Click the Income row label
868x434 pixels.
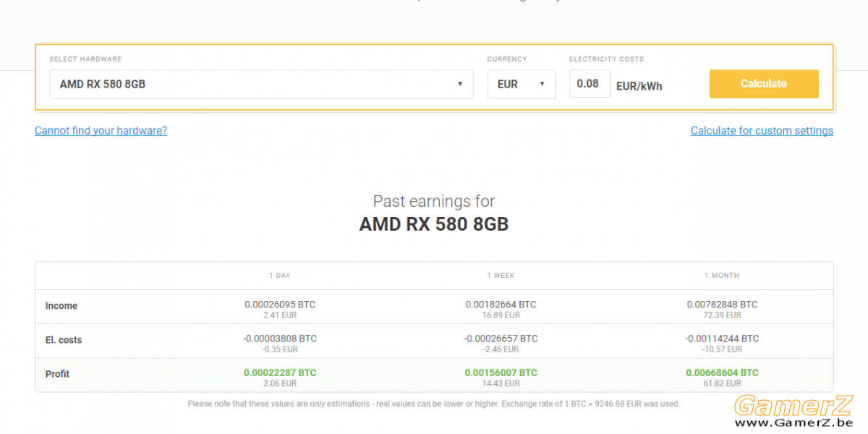click(61, 306)
